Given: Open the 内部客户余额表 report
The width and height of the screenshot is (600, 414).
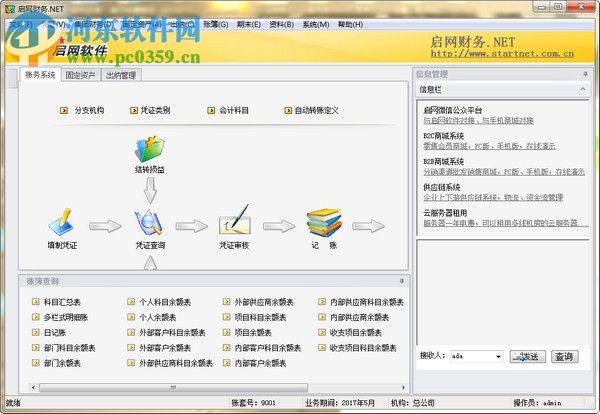Looking at the screenshot, I should tap(255, 363).
